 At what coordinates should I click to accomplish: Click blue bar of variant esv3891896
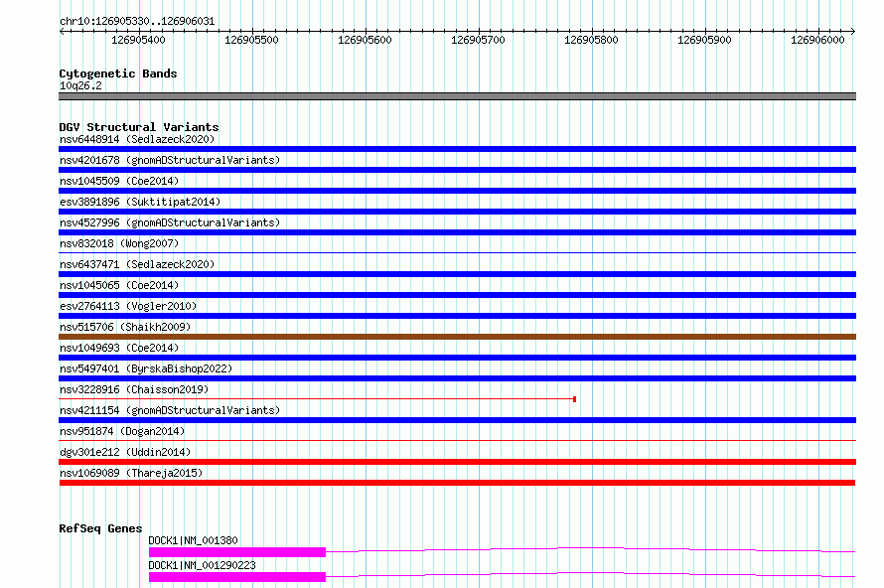coord(457,212)
